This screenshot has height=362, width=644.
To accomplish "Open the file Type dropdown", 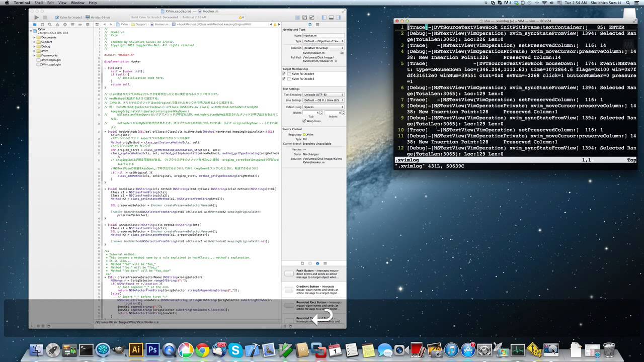I will click(x=324, y=41).
